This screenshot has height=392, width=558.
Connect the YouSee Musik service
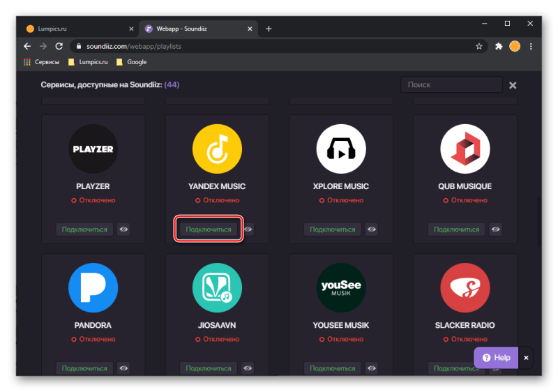333,368
